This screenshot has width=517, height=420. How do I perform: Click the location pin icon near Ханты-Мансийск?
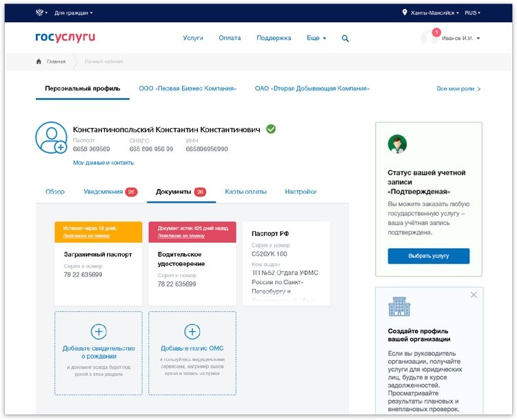coord(405,12)
